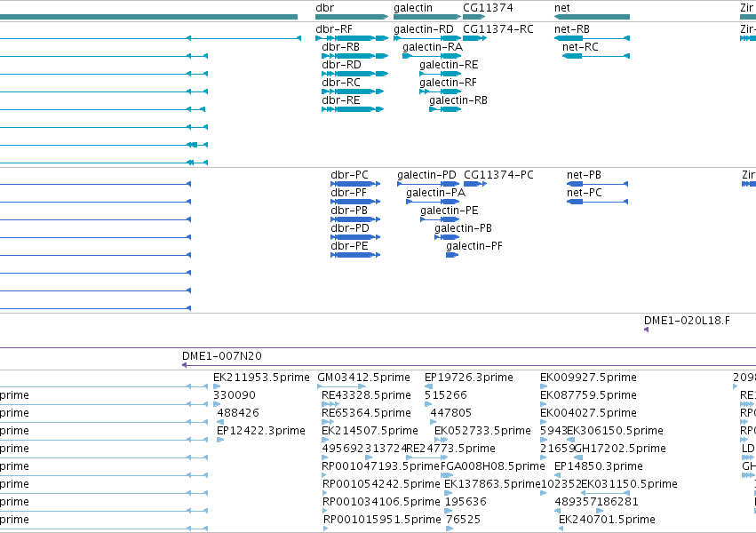756x533 pixels.
Task: Select the EP12422.3prime EST
Action: 220,440
